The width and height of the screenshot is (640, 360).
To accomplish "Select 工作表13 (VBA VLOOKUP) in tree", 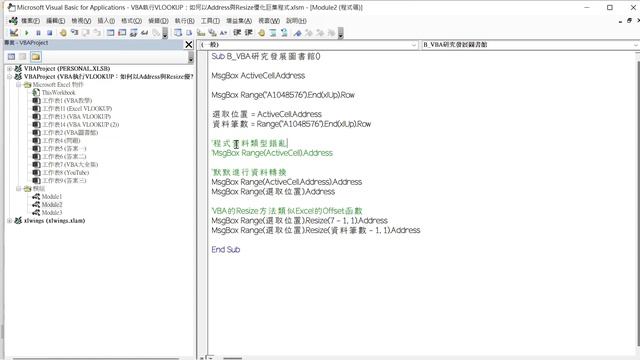I will (76, 117).
